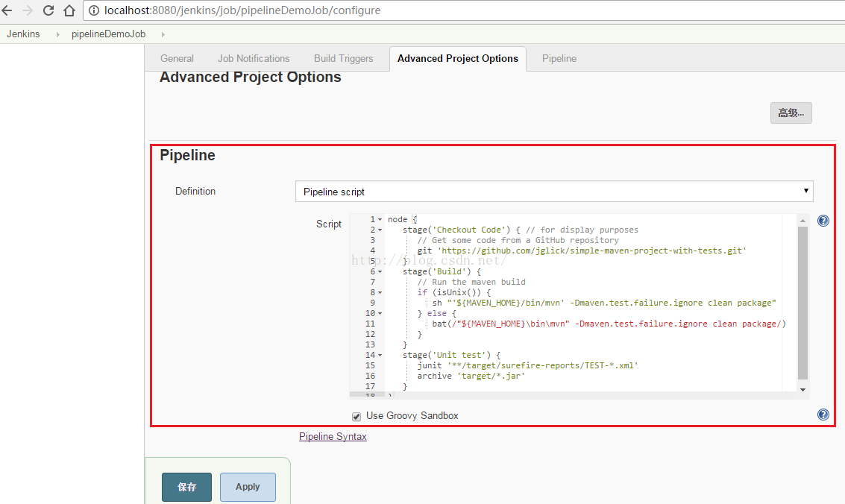
Task: Click the Apply button
Action: (x=248, y=487)
